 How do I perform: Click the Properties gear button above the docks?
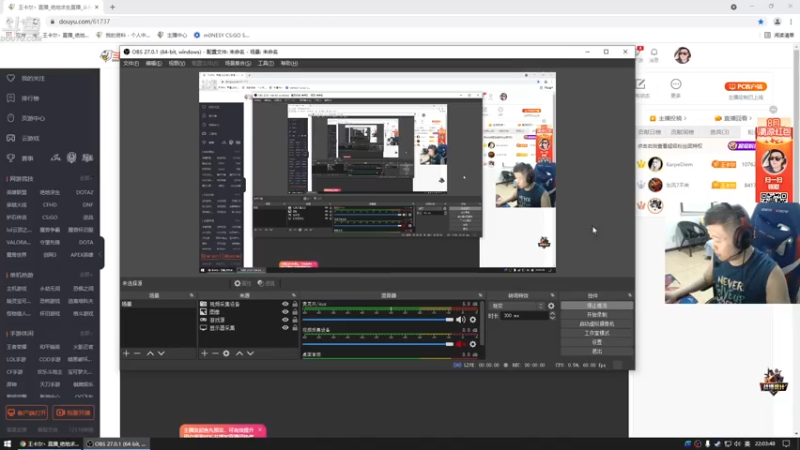243,283
